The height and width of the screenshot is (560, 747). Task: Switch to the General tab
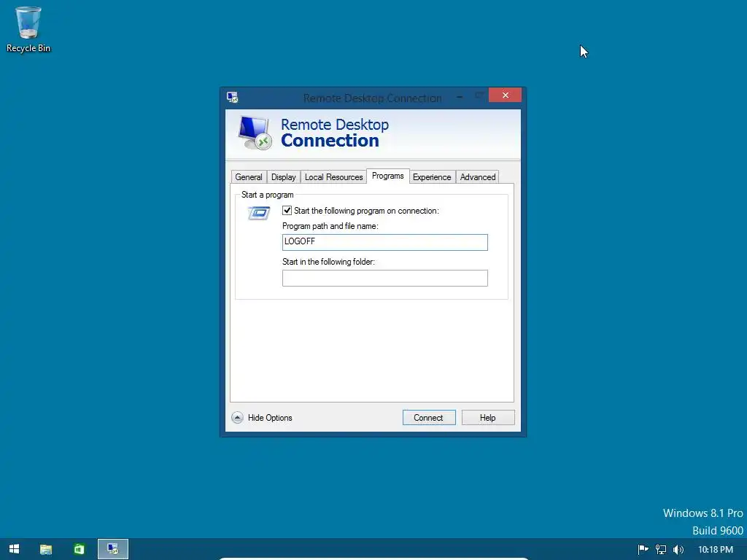(249, 177)
